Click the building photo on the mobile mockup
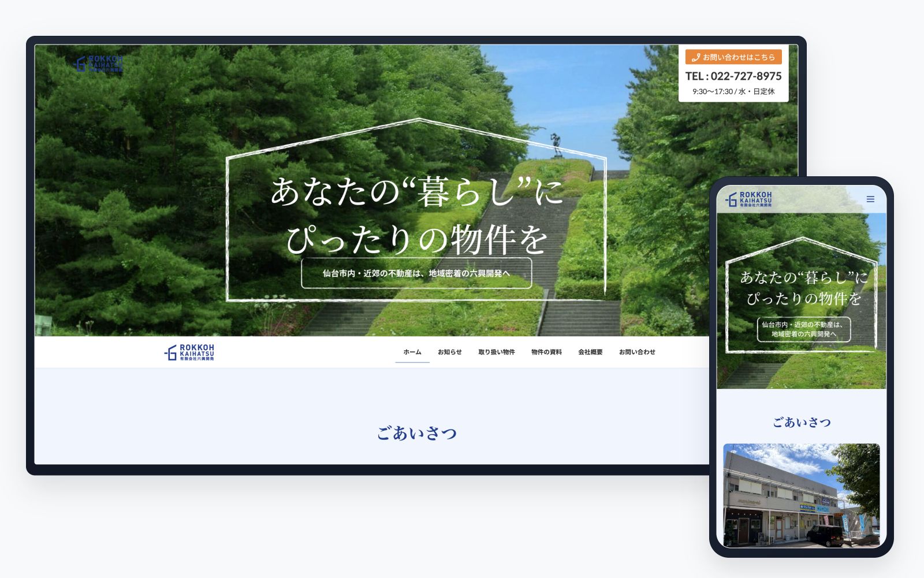Viewport: 924px width, 578px height. tap(802, 495)
